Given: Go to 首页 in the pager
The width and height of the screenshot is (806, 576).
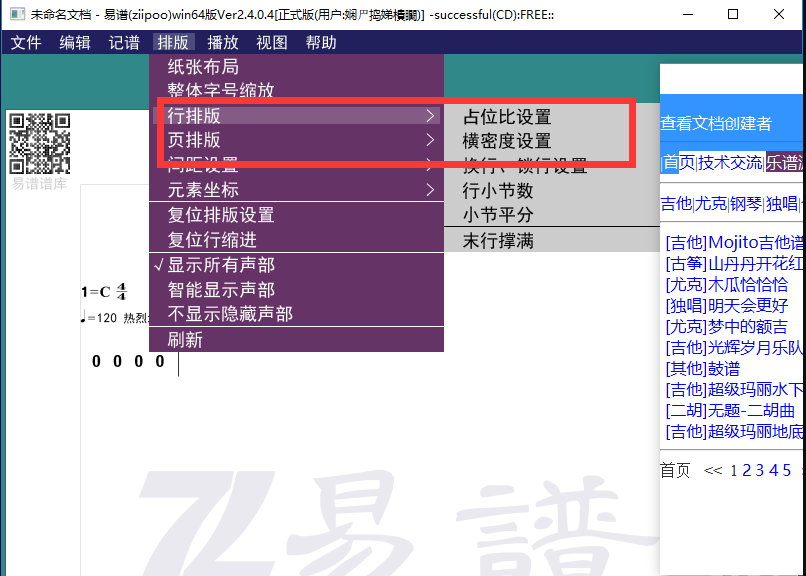Looking at the screenshot, I should (x=675, y=470).
